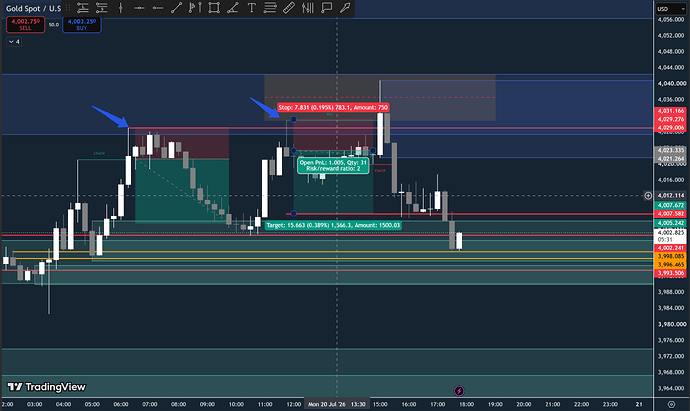Select the brush drawing tool
This screenshot has width=690, height=411.
coord(345,7)
